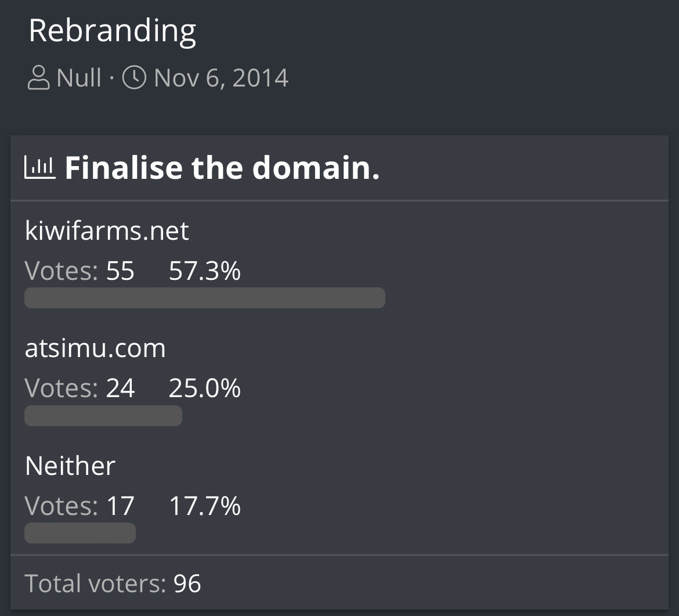This screenshot has height=616, width=679.
Task: Click the atsimu.com result progress bar
Action: coord(103,416)
